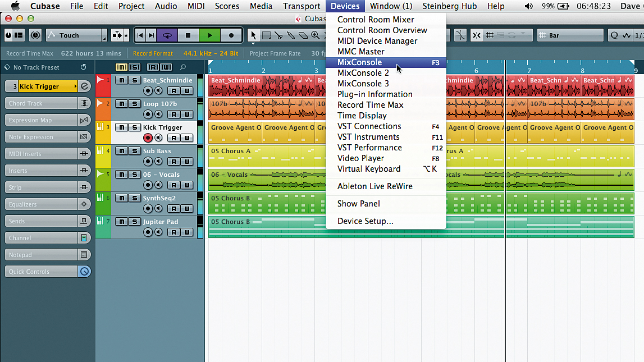Click Ableton Live ReWire entry
Viewport: 644px width, 362px height.
[386, 186]
